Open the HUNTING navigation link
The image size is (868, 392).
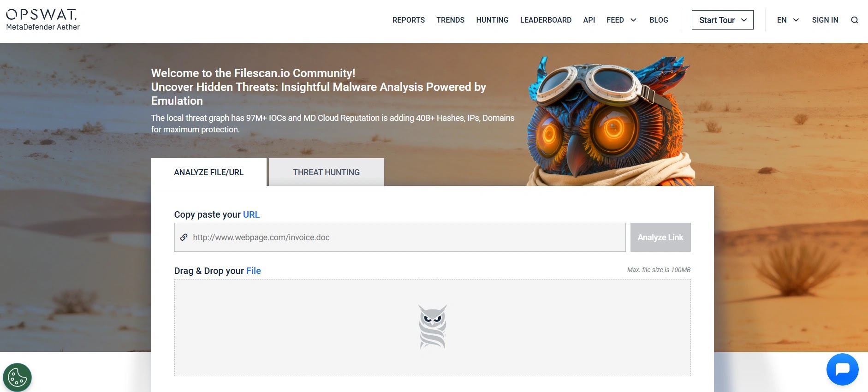(x=492, y=20)
